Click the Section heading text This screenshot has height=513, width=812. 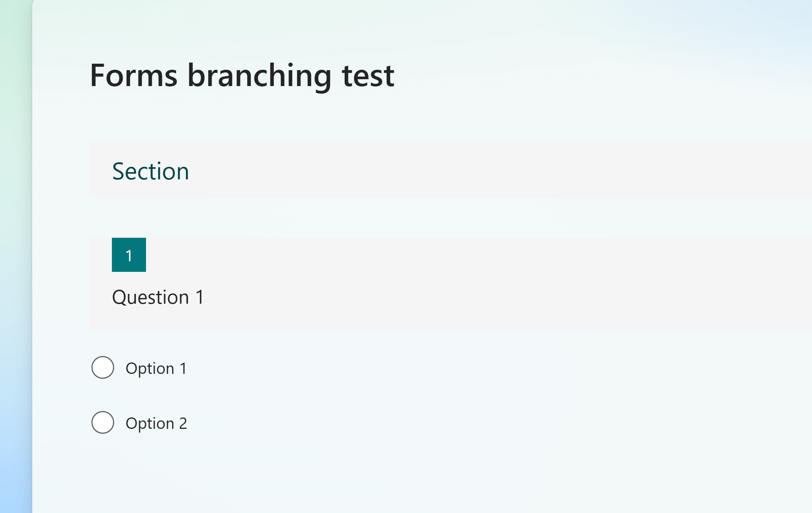pyautogui.click(x=151, y=171)
